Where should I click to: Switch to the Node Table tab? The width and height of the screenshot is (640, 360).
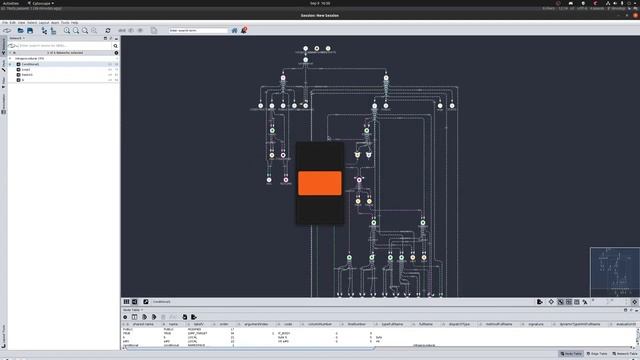[x=571, y=353]
